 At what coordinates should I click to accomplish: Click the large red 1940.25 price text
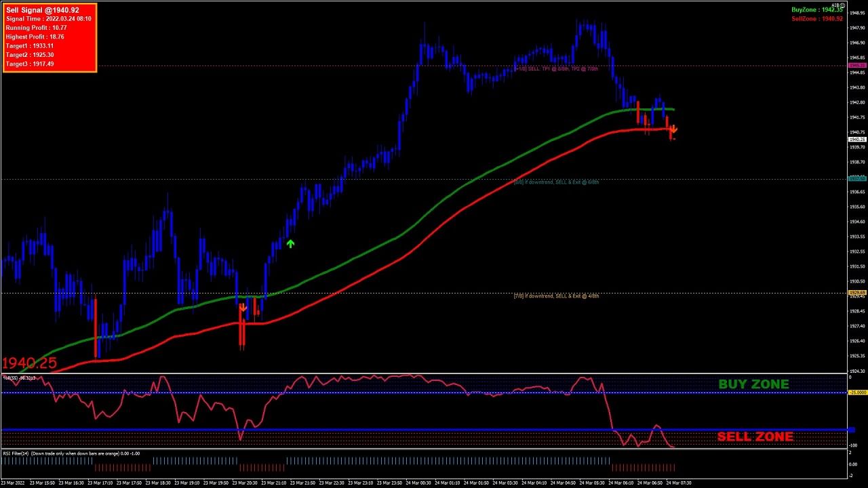point(29,363)
